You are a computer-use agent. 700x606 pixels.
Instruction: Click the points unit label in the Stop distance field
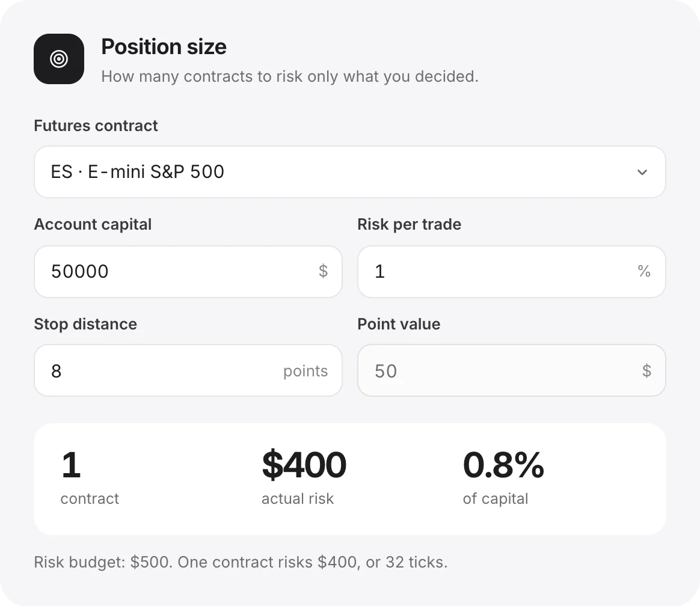coord(305,372)
